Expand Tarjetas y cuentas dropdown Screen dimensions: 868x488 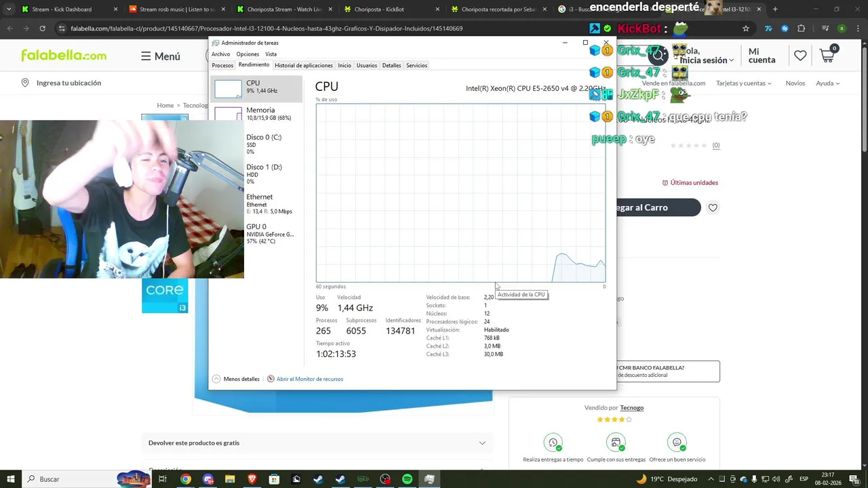(744, 83)
